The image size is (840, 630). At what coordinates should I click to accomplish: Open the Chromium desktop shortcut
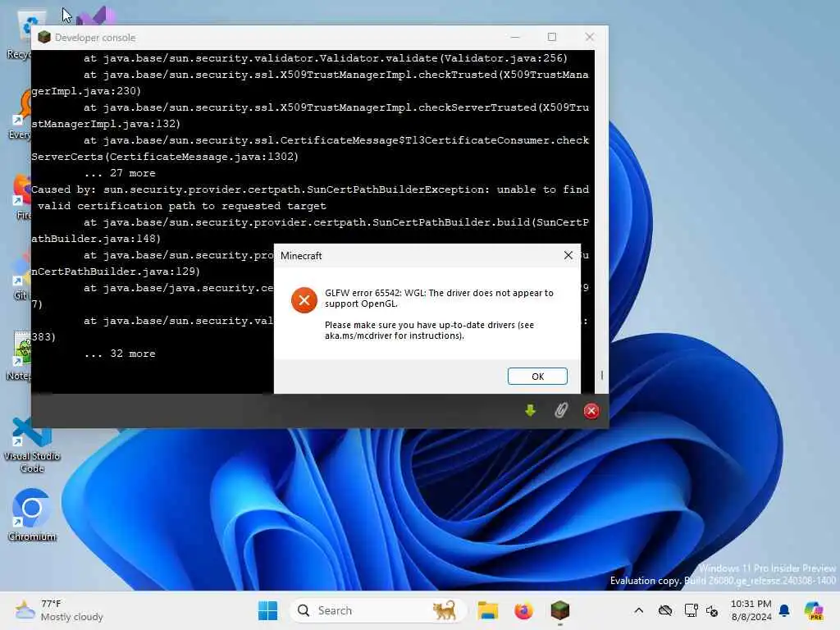(32, 514)
